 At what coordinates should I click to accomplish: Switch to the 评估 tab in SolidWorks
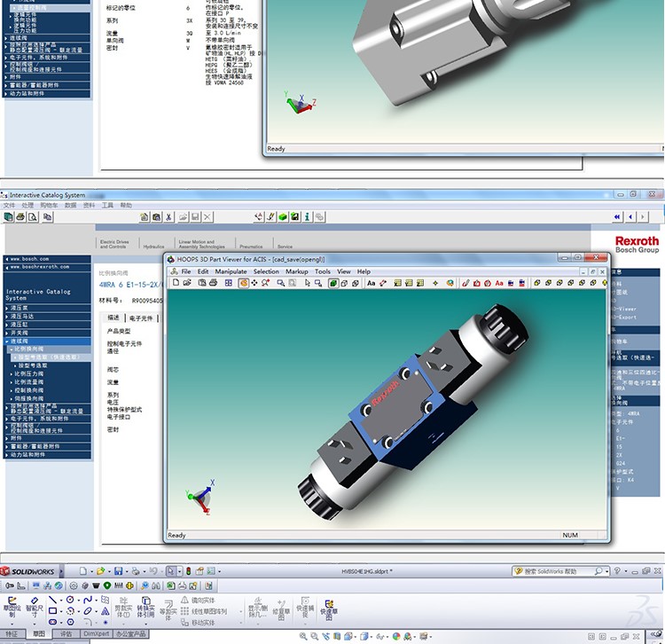[66, 634]
